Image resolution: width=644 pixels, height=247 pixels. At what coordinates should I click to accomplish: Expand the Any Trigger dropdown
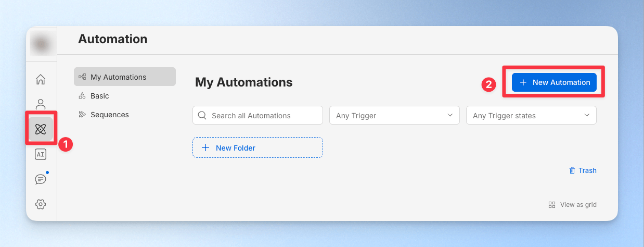[394, 116]
